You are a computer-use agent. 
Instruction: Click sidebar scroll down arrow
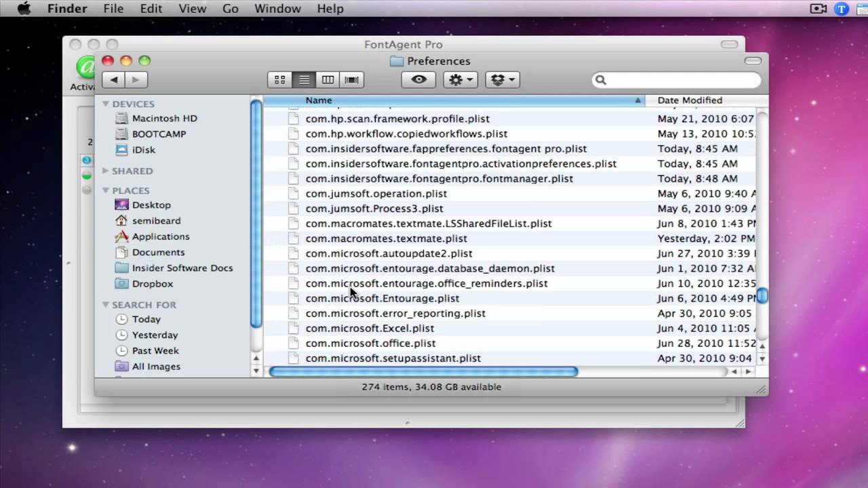[256, 371]
